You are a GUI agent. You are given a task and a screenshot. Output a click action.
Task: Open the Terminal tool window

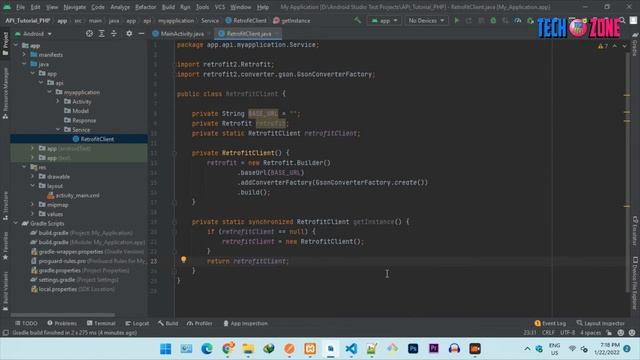point(101,323)
